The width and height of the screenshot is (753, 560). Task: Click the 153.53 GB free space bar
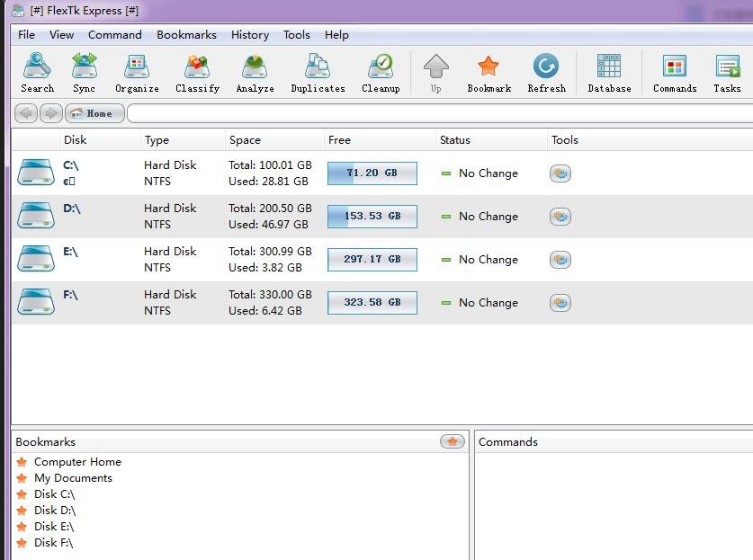[372, 217]
